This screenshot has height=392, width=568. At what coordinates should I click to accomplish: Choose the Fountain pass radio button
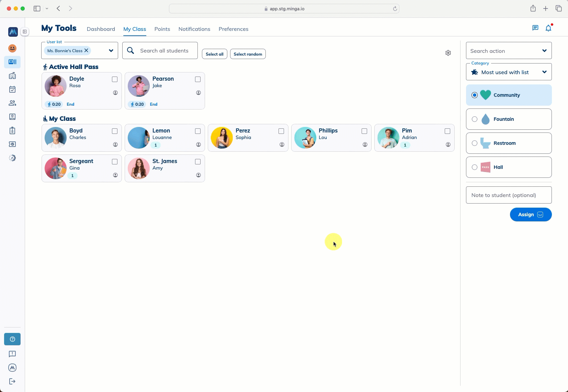click(475, 119)
